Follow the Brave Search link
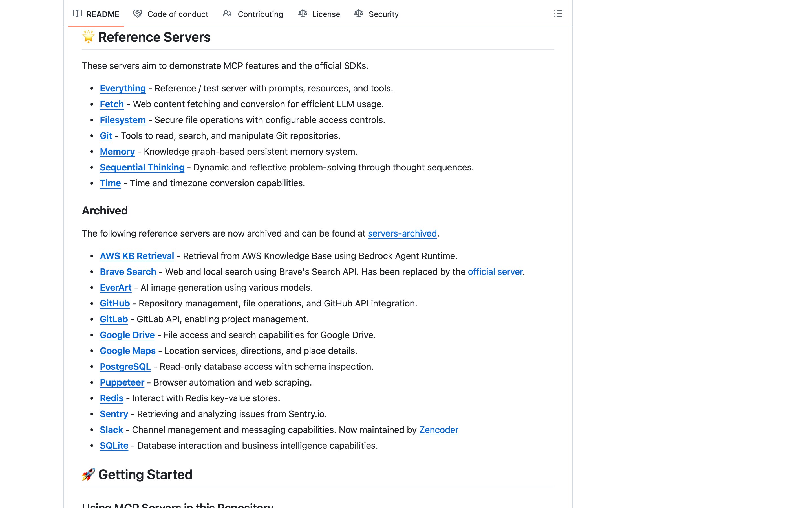 click(x=128, y=272)
